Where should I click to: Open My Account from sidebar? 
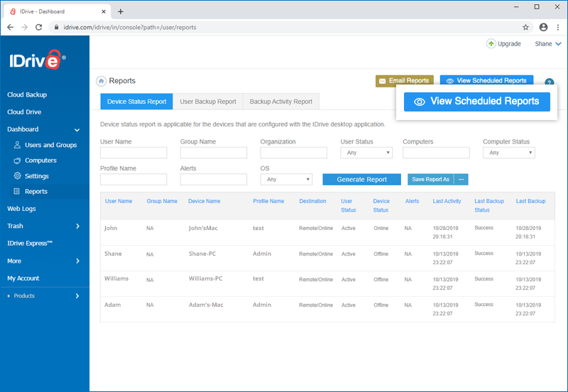coord(23,278)
